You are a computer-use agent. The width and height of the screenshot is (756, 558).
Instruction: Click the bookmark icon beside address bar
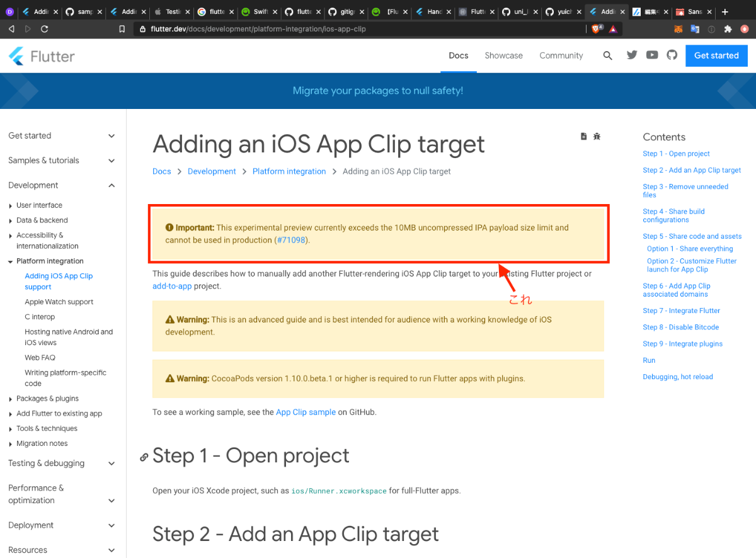click(122, 29)
